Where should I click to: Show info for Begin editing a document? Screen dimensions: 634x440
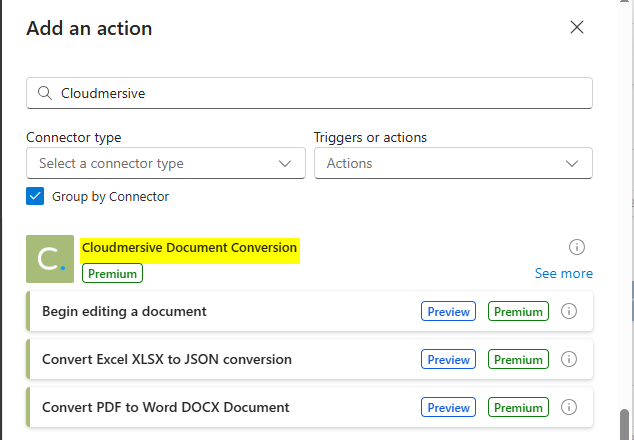point(569,311)
